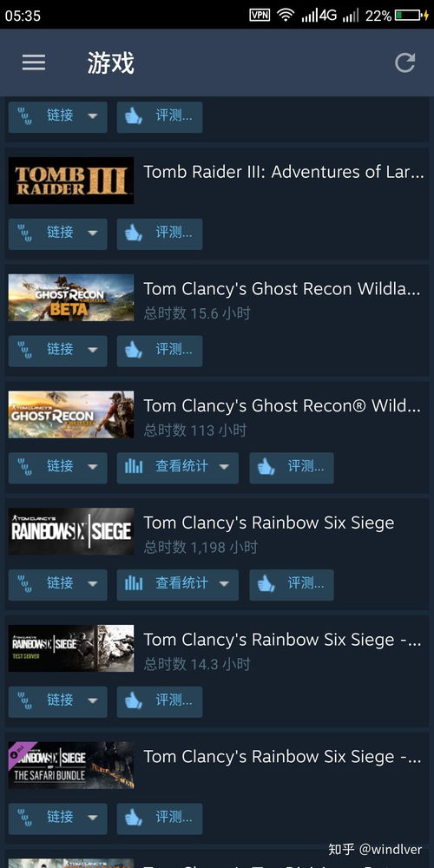Open Tom Clancy's Rainbow Six Siege title
Image resolution: width=434 pixels, height=868 pixels.
(269, 523)
